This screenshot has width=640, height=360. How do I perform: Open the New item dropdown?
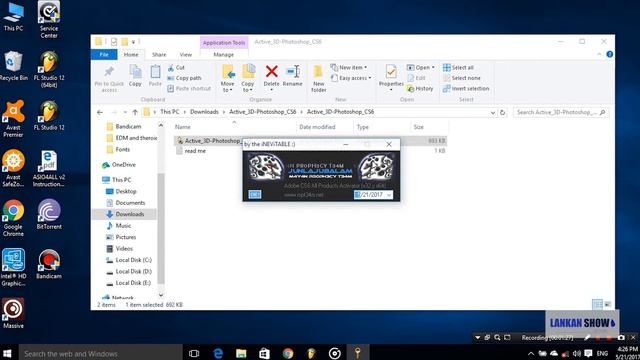pyautogui.click(x=349, y=67)
